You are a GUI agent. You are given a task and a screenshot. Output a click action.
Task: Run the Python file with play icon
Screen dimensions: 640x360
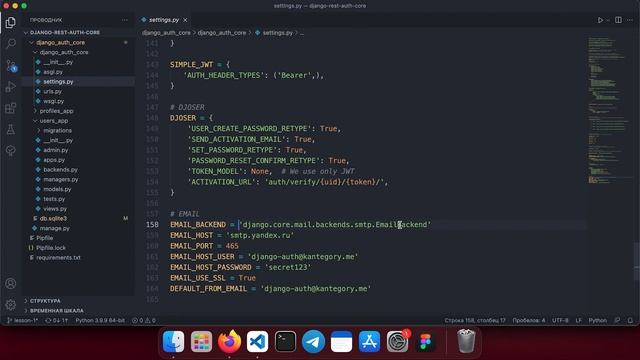click(x=600, y=20)
